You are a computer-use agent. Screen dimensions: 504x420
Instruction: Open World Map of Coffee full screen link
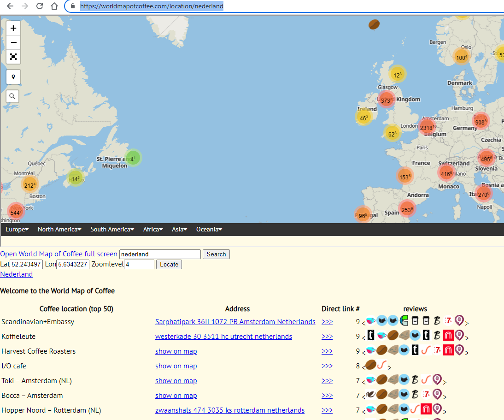pyautogui.click(x=59, y=254)
